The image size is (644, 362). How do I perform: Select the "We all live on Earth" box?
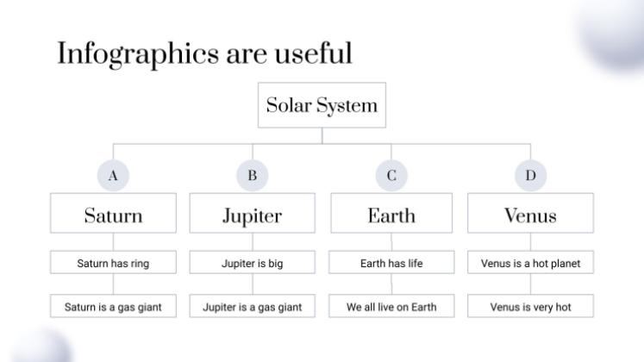pos(391,307)
